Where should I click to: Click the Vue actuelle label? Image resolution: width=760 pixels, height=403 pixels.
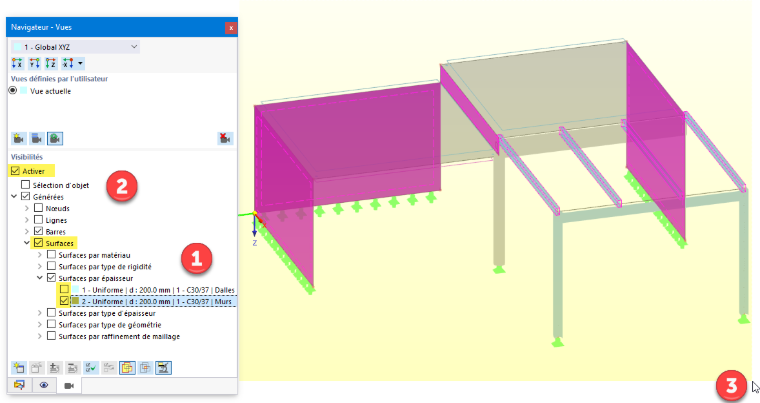pyautogui.click(x=50, y=91)
